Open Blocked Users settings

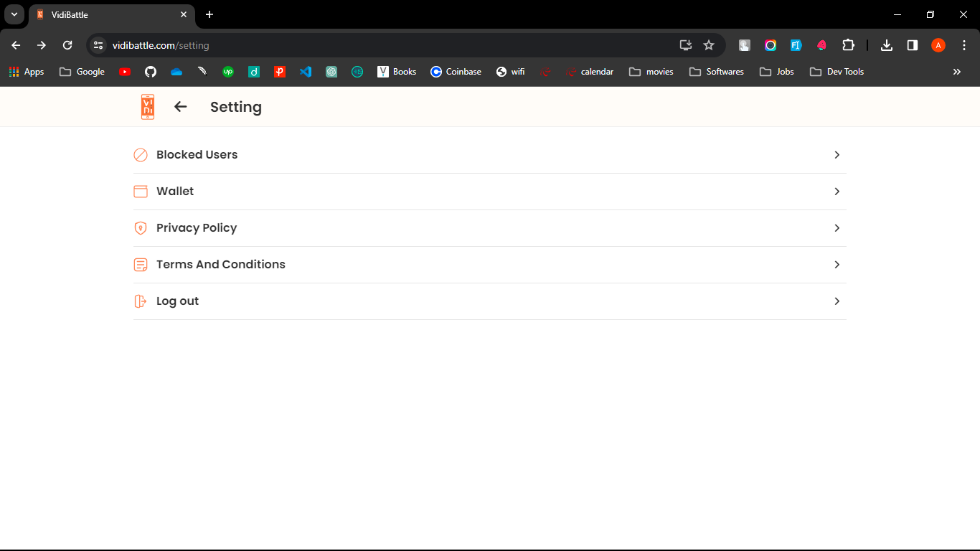(490, 155)
